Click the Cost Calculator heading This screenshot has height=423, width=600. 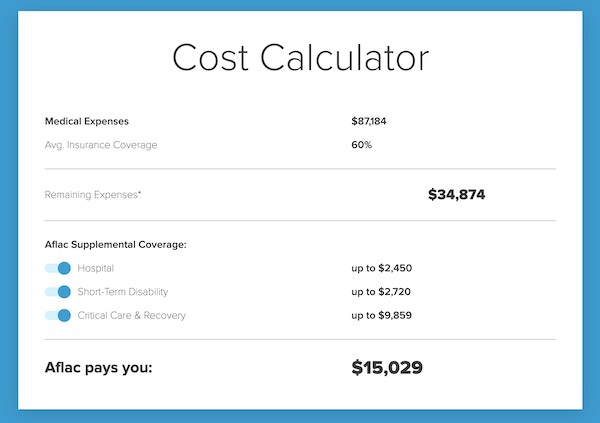tap(300, 58)
